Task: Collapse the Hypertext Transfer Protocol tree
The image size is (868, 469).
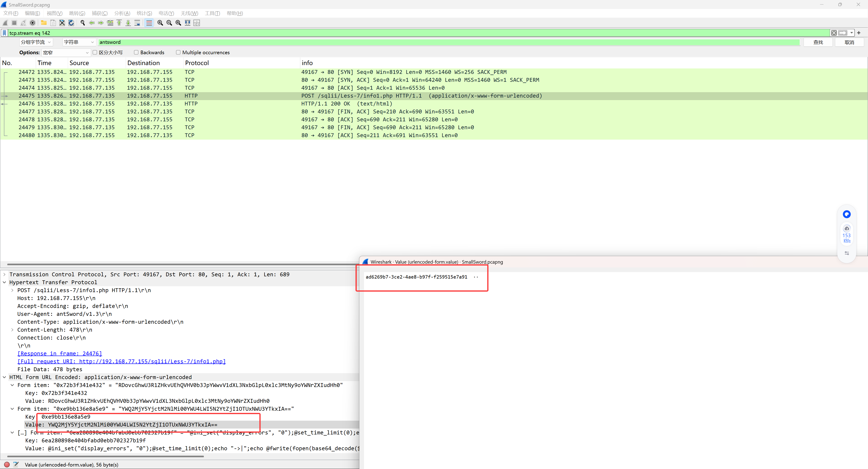Action: (4, 282)
